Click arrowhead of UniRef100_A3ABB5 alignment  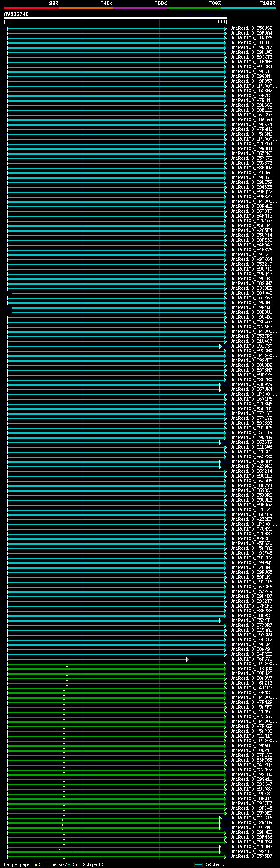tap(221, 462)
